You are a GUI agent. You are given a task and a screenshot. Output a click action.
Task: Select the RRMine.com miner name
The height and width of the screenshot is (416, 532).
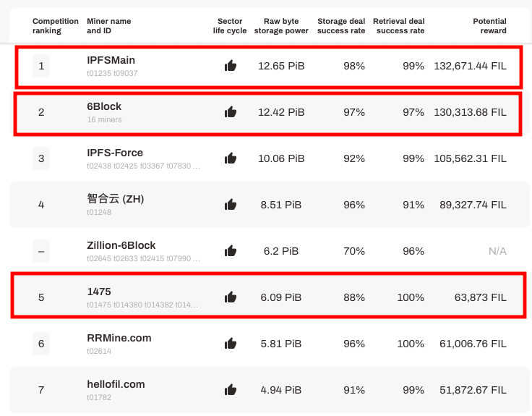pyautogui.click(x=119, y=338)
